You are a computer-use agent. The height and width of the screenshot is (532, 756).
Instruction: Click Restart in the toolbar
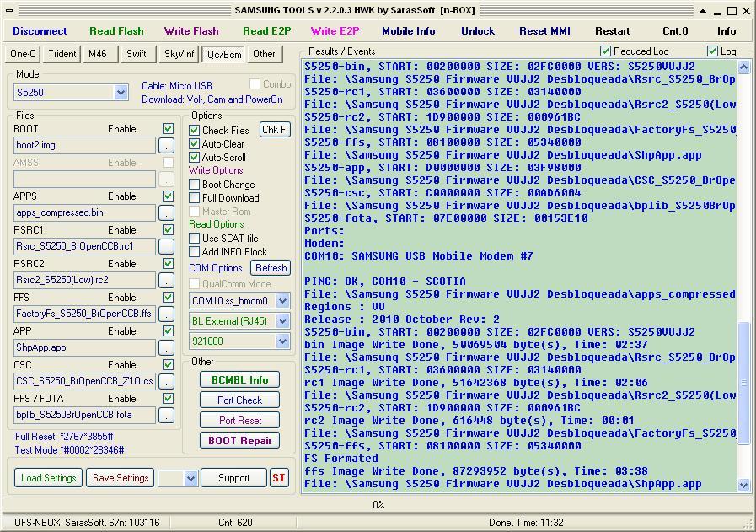coord(613,31)
